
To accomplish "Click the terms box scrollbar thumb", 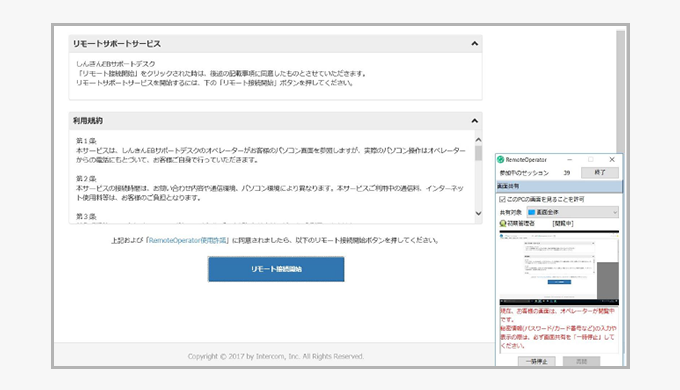I will 478,153.
